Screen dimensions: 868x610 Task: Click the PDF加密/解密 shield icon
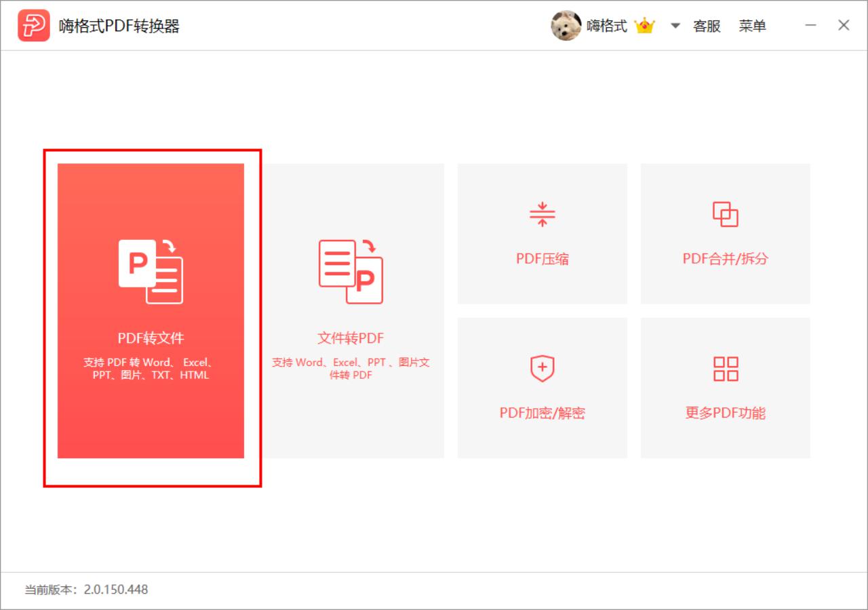542,369
